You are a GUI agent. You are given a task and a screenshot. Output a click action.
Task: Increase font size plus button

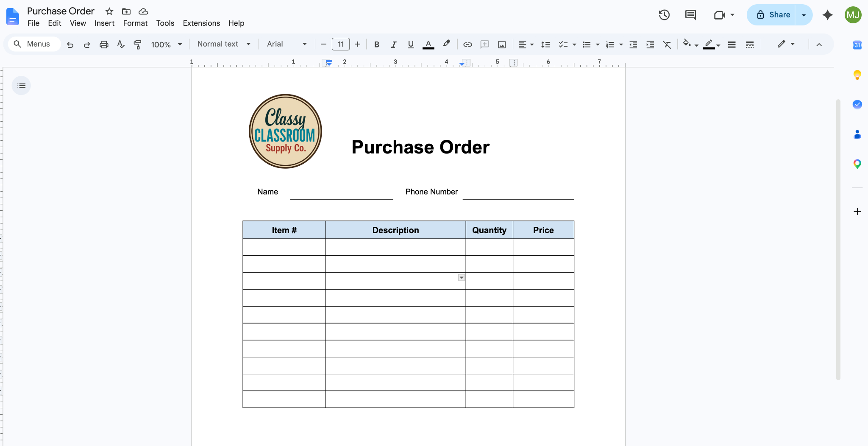358,44
